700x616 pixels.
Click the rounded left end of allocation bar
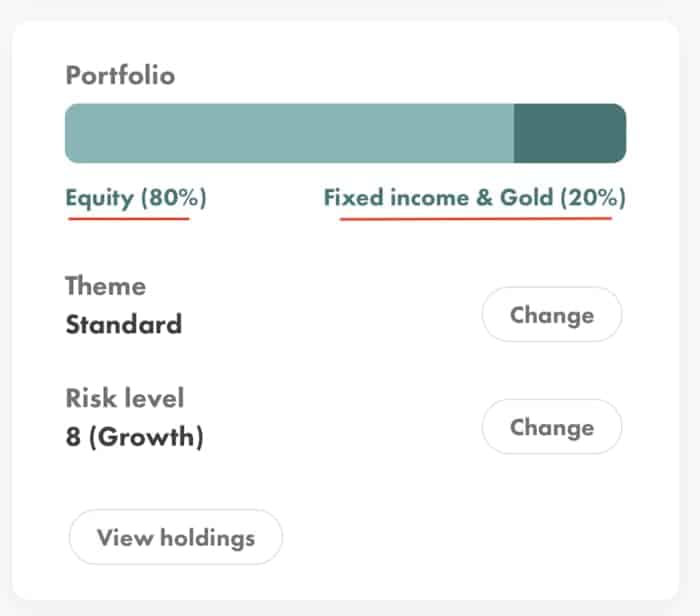click(73, 133)
